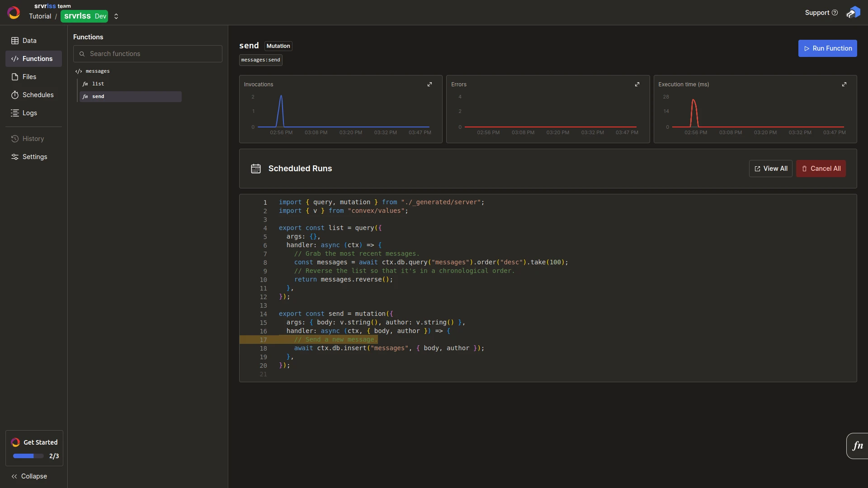868x488 pixels.
Task: Click the Schedules clock icon in sidebar
Action: (x=15, y=95)
